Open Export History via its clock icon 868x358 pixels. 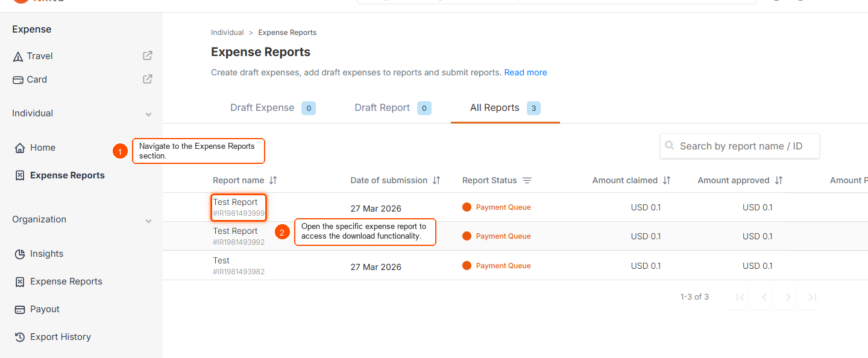pos(20,337)
